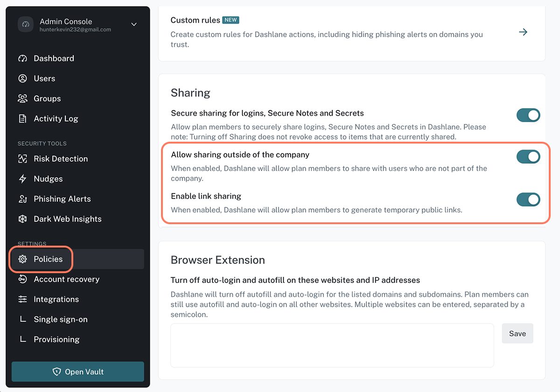Disable Allow sharing outside of the company
The height and width of the screenshot is (392, 560).
tap(528, 157)
